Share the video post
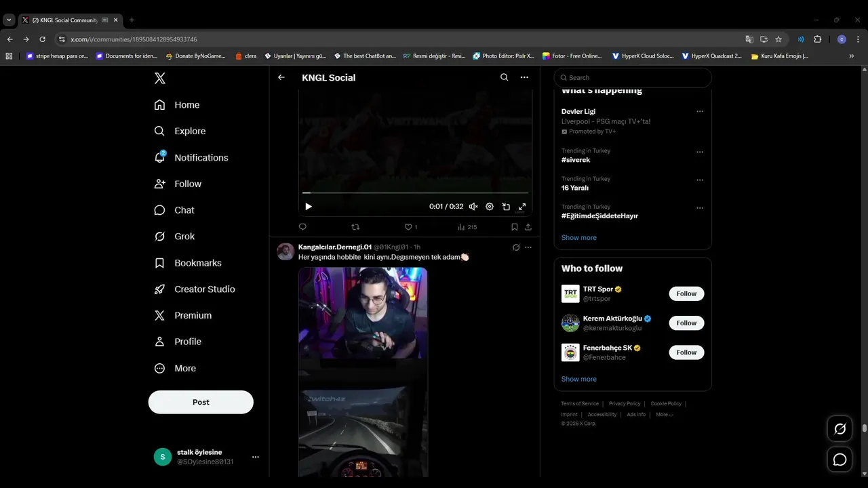Viewport: 868px width, 488px height. point(528,227)
